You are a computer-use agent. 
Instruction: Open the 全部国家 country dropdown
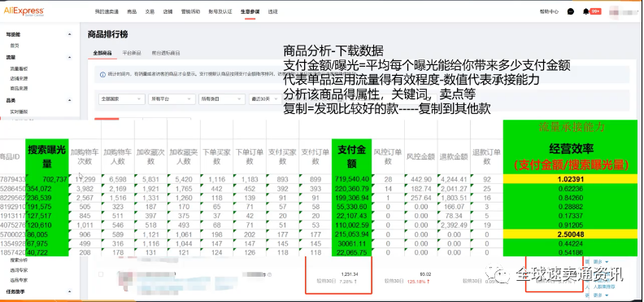[x=122, y=99]
